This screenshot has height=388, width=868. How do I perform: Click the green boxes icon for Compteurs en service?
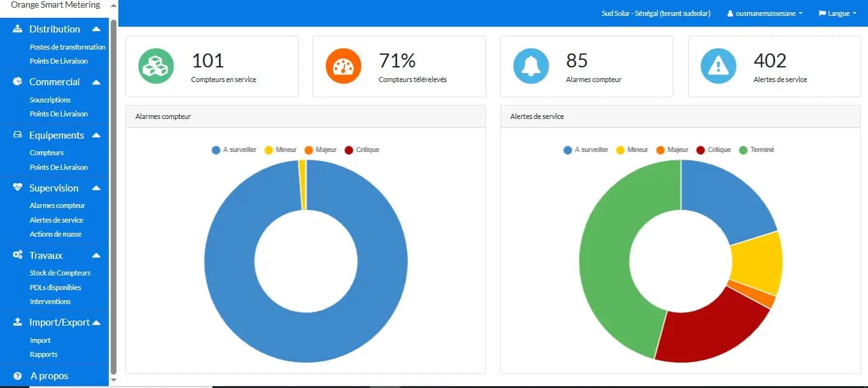coord(156,66)
